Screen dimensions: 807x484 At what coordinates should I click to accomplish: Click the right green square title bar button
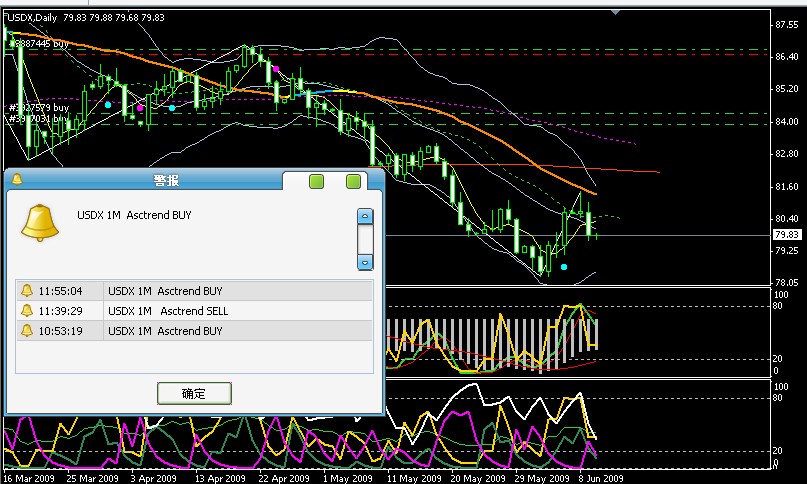[x=353, y=181]
